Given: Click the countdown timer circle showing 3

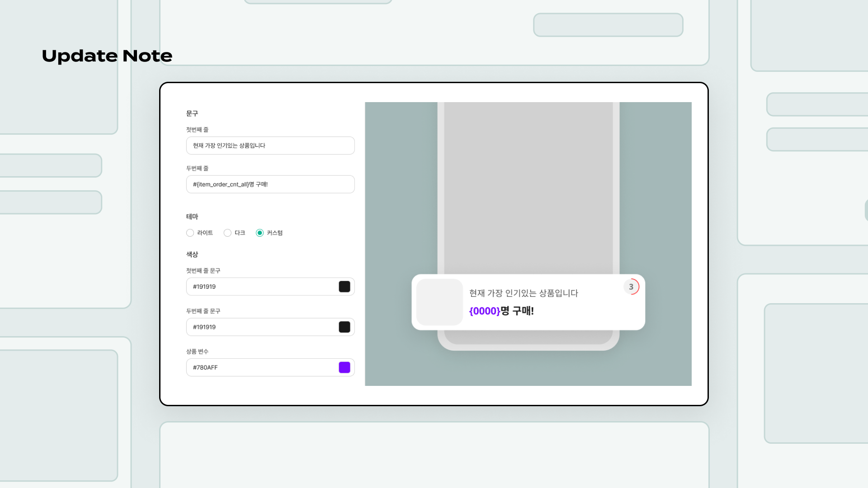Looking at the screenshot, I should [x=631, y=287].
